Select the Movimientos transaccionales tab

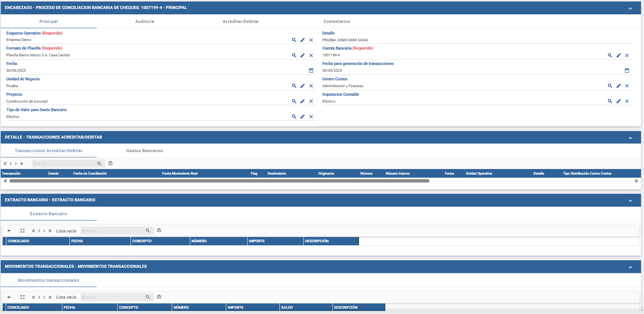point(49,280)
